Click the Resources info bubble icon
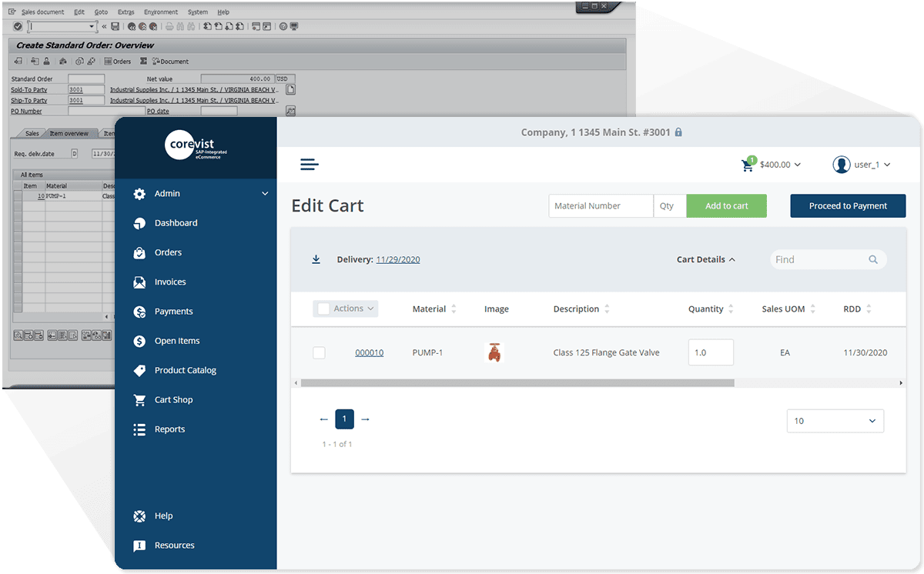924x574 pixels. click(139, 546)
